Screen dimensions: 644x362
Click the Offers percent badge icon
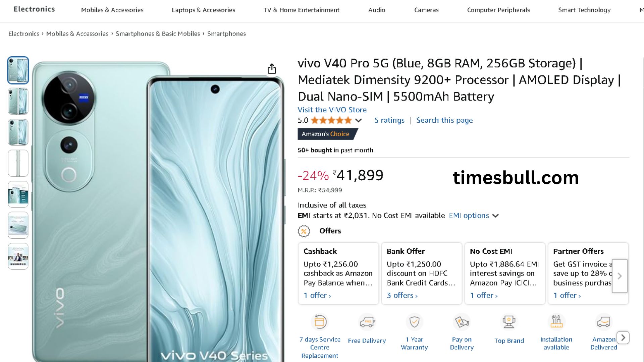pyautogui.click(x=304, y=231)
